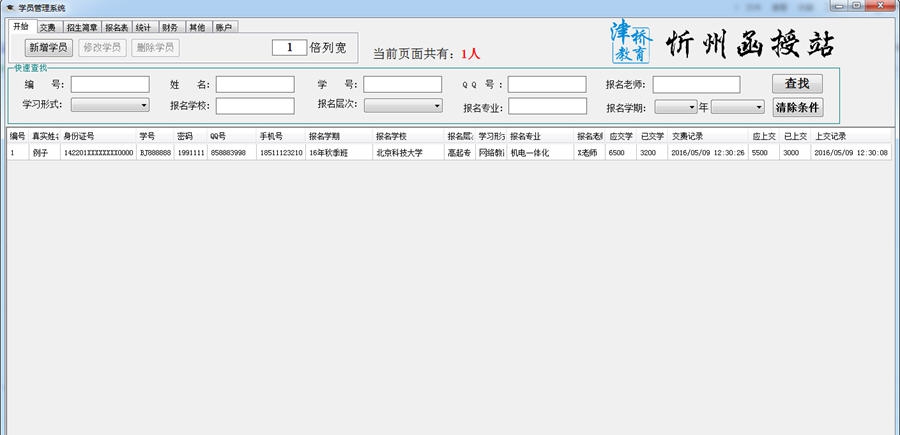Click the 应上交 column header

(764, 136)
